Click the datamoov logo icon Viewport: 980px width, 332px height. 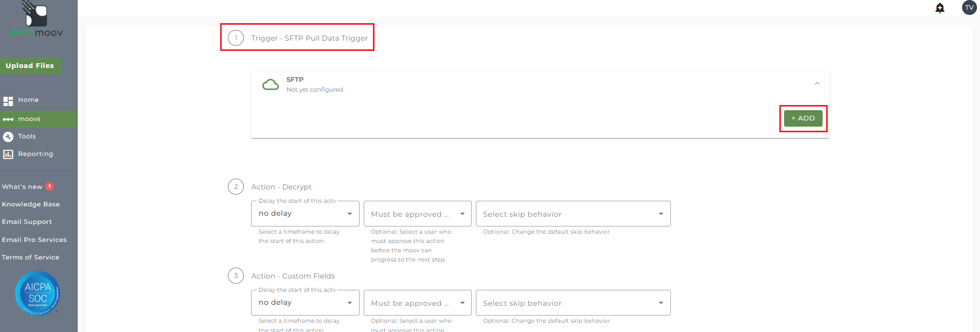[x=36, y=14]
